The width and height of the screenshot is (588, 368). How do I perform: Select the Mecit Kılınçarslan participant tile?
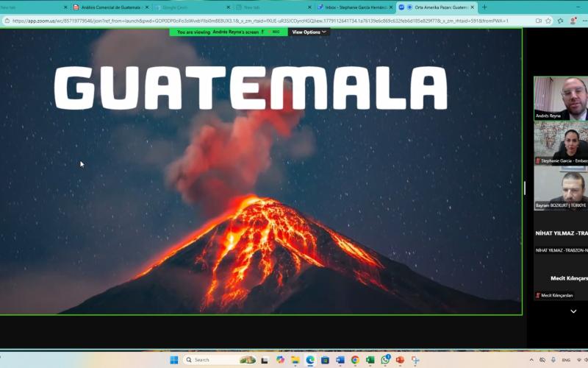click(x=561, y=278)
